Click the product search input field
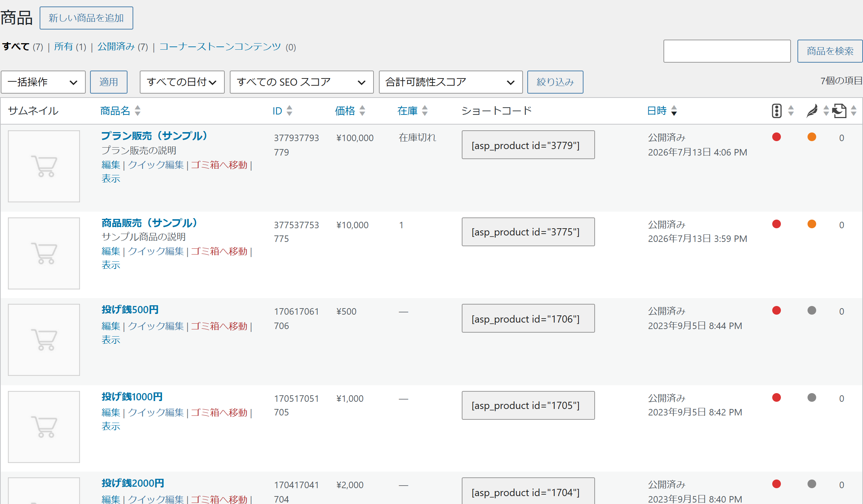Image resolution: width=863 pixels, height=504 pixels. click(727, 51)
